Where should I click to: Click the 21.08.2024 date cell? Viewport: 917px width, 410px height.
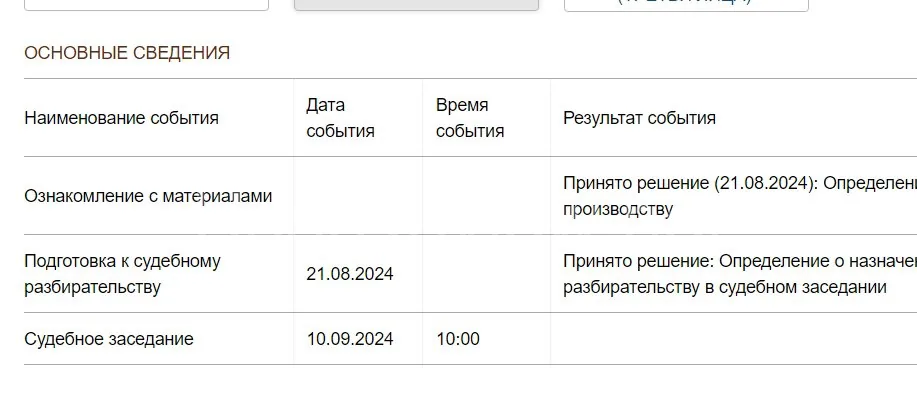(350, 274)
